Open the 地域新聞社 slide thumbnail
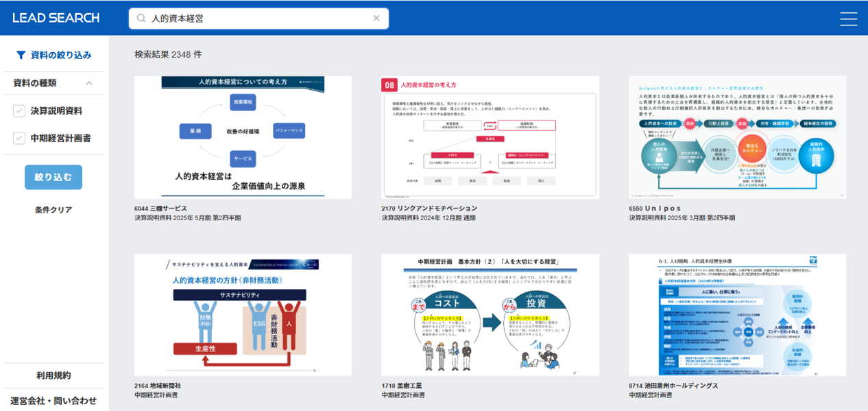The width and height of the screenshot is (868, 411). [x=243, y=315]
